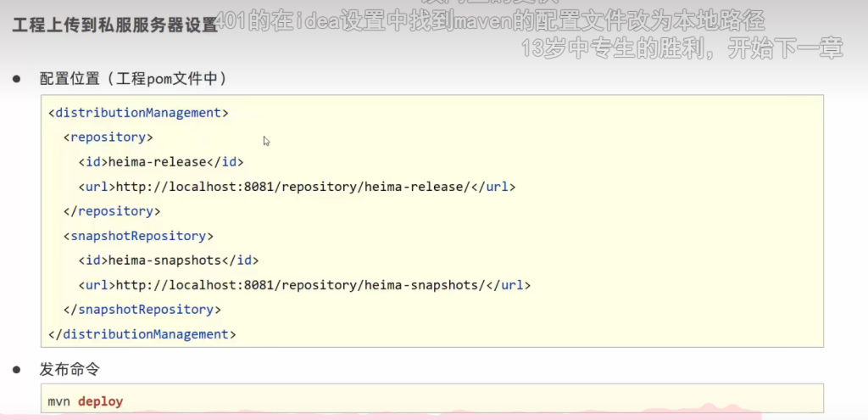Viewport: 868px width, 420px height.
Task: Click the 配置位置 (工程pom文件中) heading
Action: [132, 78]
